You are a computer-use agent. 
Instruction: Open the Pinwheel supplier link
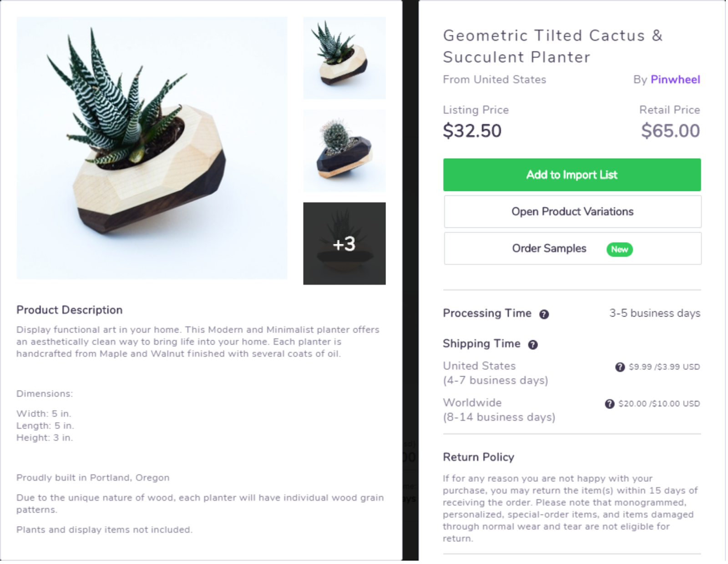click(x=675, y=80)
